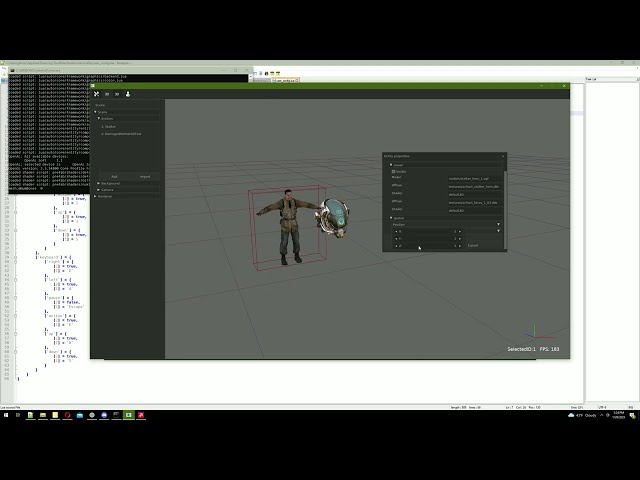The width and height of the screenshot is (640, 480).
Task: Click the 'FPS: 183' counter text
Action: (549, 349)
